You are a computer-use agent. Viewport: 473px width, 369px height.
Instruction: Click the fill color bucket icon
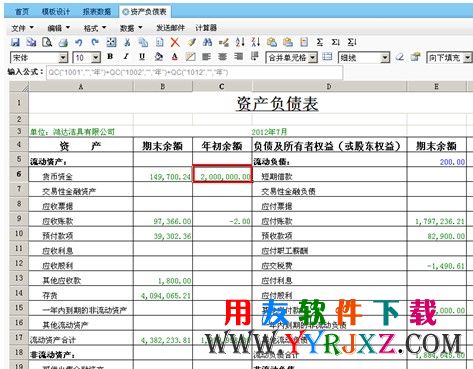click(x=159, y=57)
